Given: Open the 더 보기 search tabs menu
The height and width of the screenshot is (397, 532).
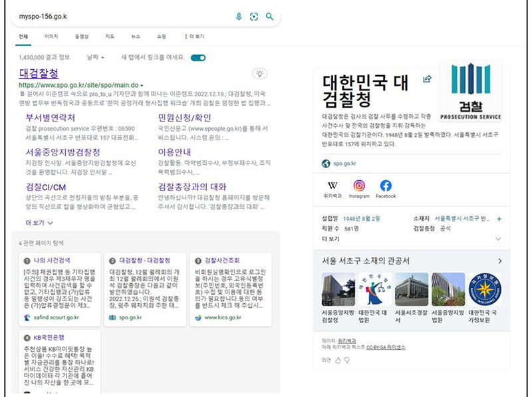Looking at the screenshot, I should coord(194,37).
